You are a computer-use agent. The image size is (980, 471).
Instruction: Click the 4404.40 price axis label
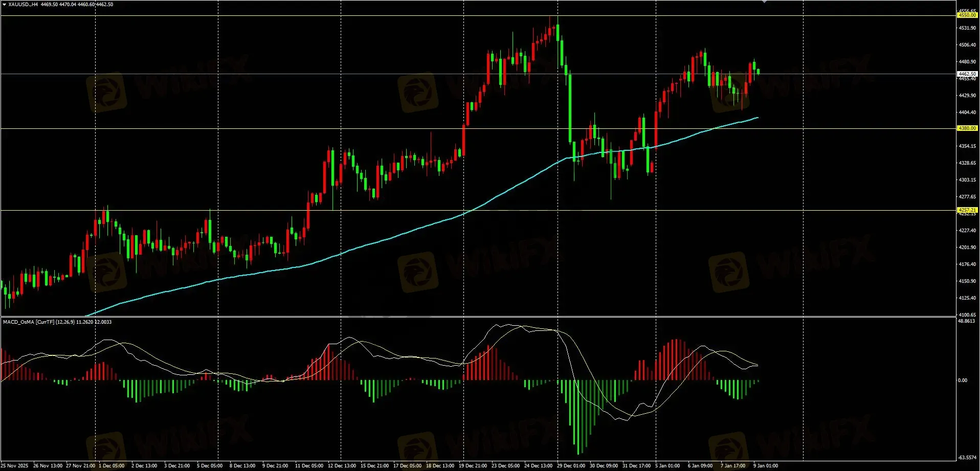(967, 113)
